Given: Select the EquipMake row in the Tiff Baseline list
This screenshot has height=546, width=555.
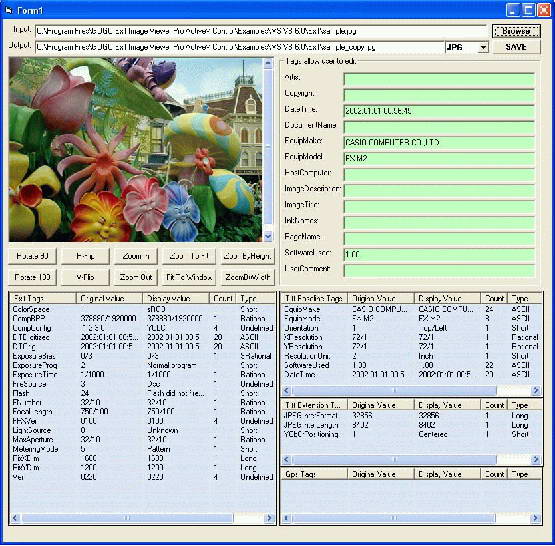Looking at the screenshot, I should point(411,309).
